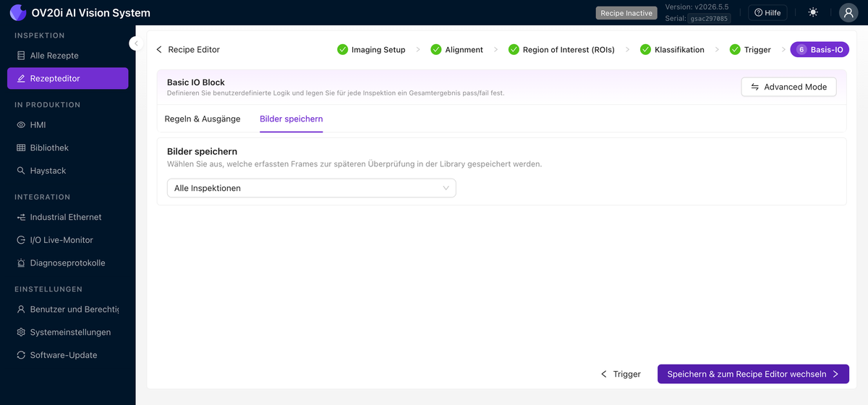
Task: Click the Hilfe button
Action: tap(767, 12)
